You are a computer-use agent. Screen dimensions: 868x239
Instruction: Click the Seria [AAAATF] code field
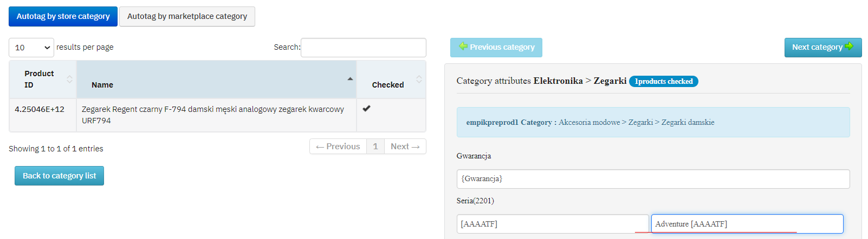click(x=552, y=224)
